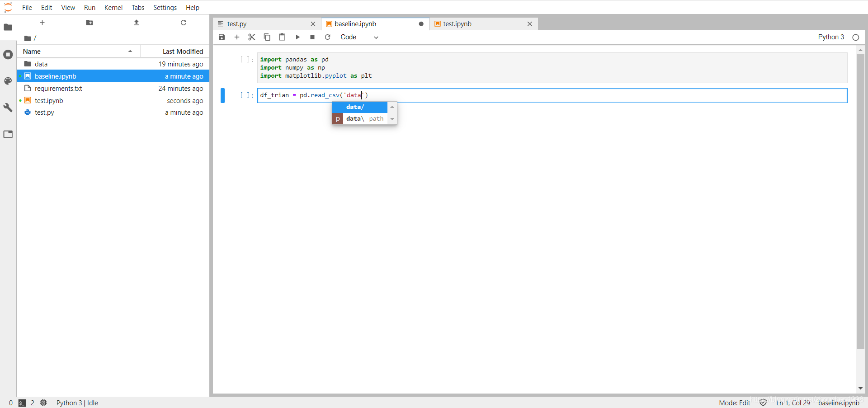The image size is (868, 408).
Task: Sort files by Last Modified column
Action: pyautogui.click(x=175, y=51)
